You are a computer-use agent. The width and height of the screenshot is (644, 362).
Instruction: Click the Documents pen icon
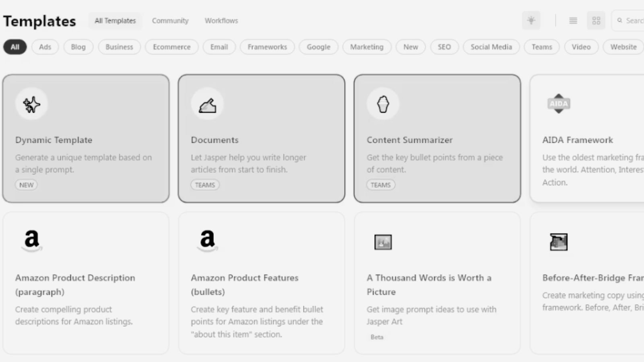pyautogui.click(x=207, y=105)
